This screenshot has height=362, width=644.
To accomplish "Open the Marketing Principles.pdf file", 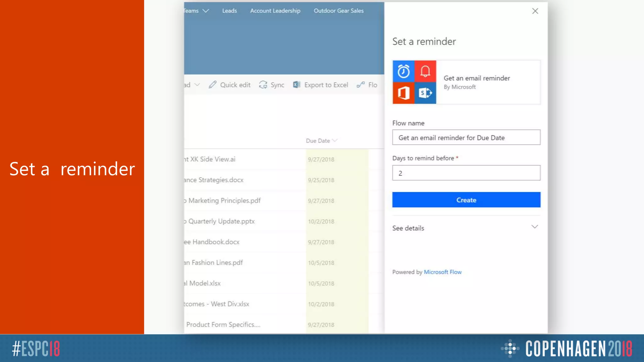I will [x=224, y=200].
